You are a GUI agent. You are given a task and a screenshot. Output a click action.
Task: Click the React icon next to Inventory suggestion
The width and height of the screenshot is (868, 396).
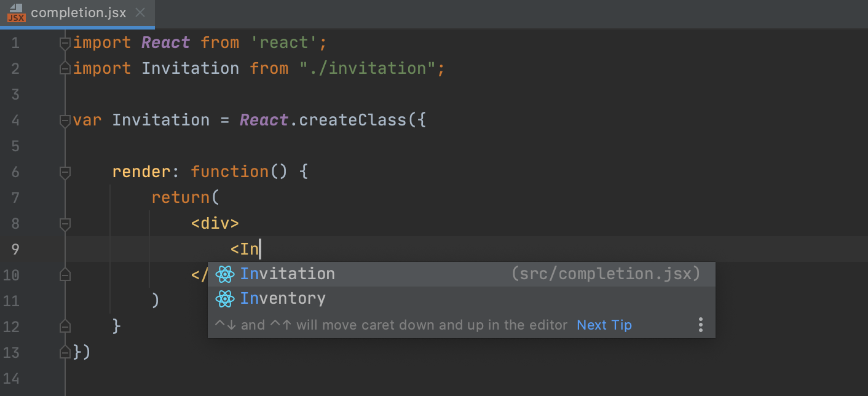click(x=225, y=299)
